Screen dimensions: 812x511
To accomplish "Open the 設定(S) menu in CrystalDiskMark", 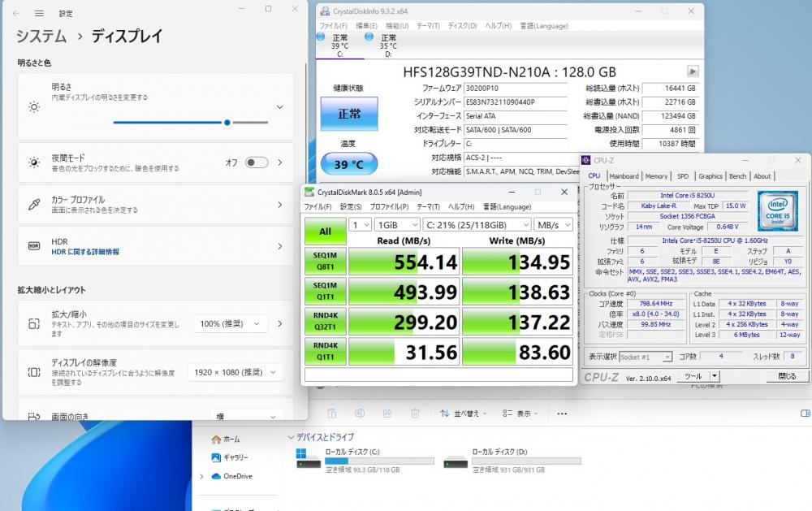I will click(351, 207).
